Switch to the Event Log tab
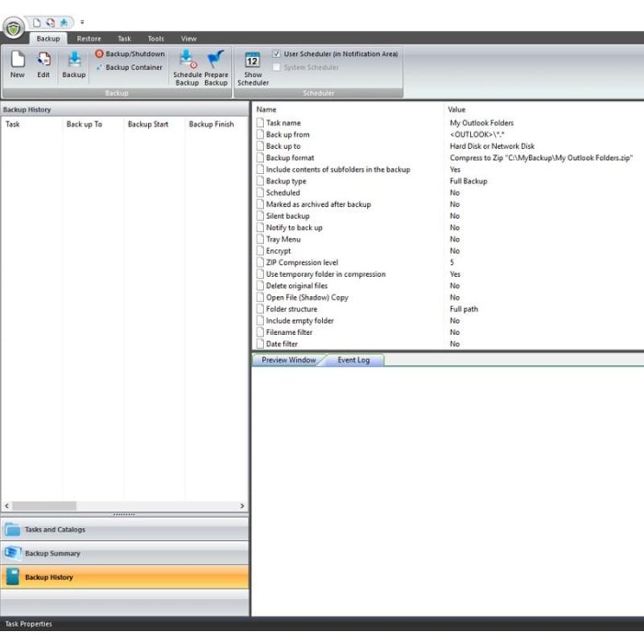Image resolution: width=644 pixels, height=644 pixels. point(353,360)
